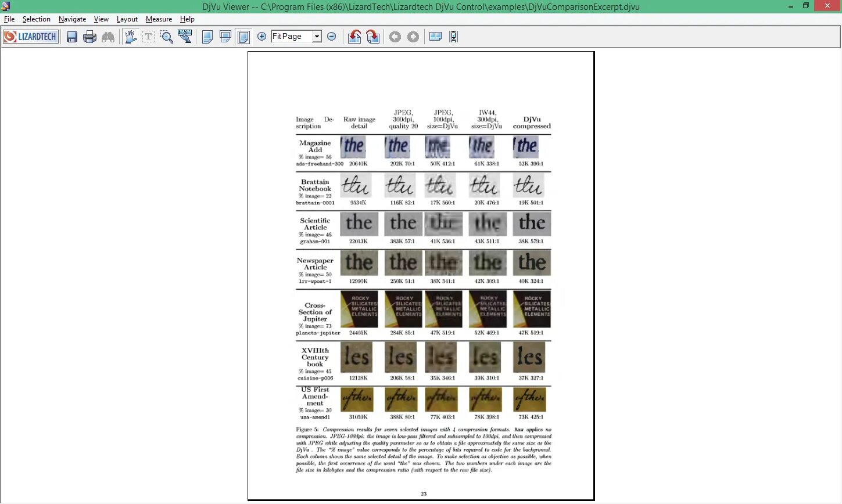The width and height of the screenshot is (842, 504).
Task: Switch to continuous pages layout icon
Action: [x=225, y=37]
